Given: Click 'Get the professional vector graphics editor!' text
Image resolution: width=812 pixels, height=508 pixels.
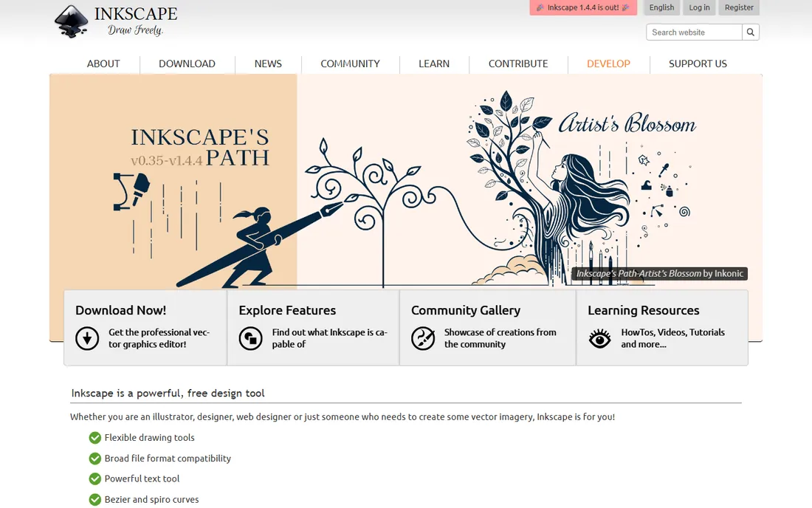Looking at the screenshot, I should point(159,338).
